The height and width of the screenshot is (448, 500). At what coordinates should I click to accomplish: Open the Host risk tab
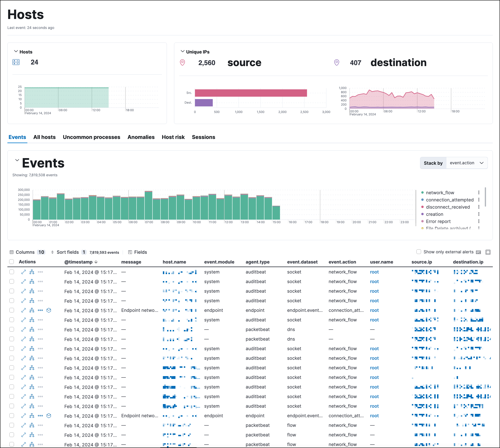[173, 137]
